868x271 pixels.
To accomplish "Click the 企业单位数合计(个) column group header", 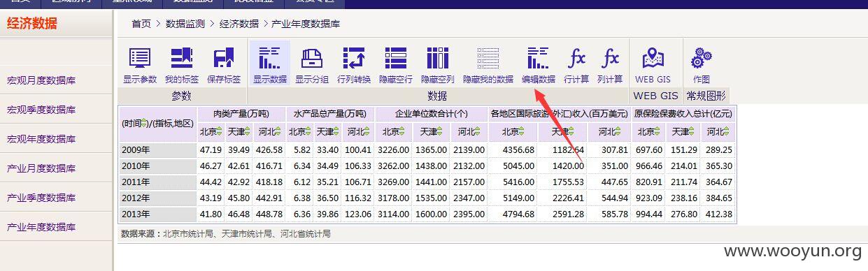I will click(x=432, y=113).
